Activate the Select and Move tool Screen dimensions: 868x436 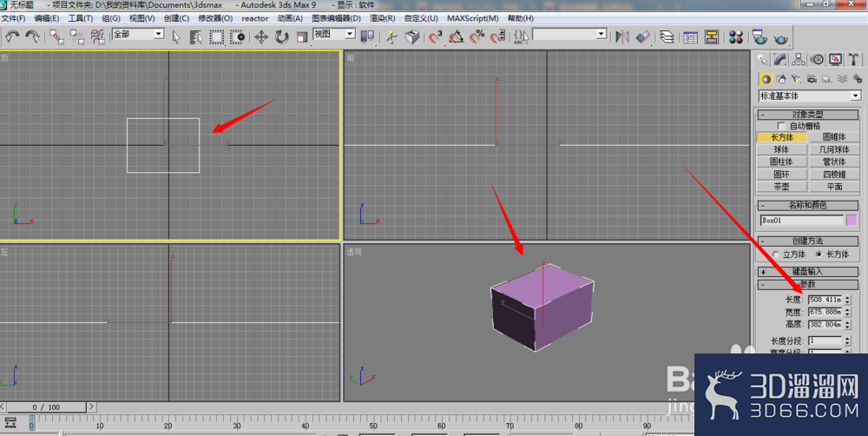(x=260, y=37)
